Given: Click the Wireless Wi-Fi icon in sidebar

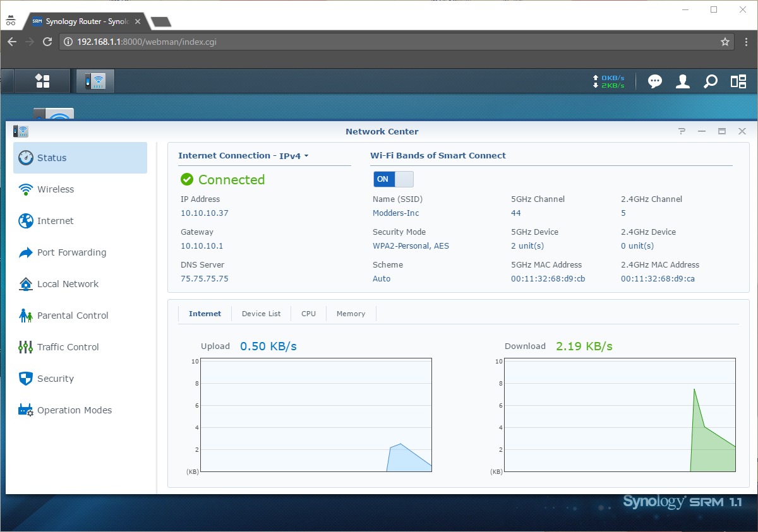Looking at the screenshot, I should [x=26, y=189].
